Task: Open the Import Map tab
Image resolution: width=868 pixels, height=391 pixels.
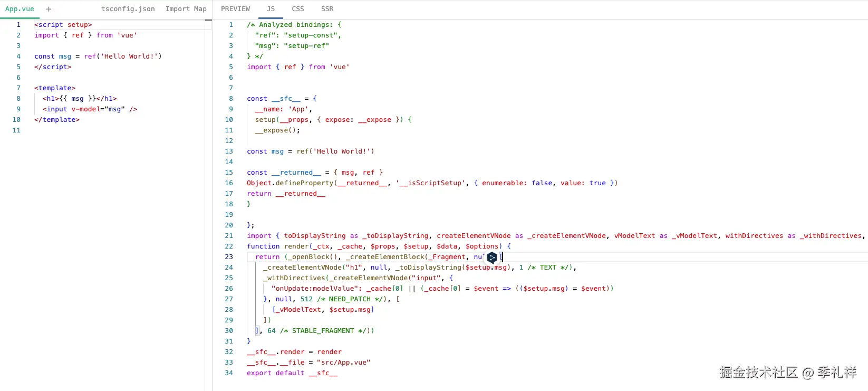Action: pos(186,9)
